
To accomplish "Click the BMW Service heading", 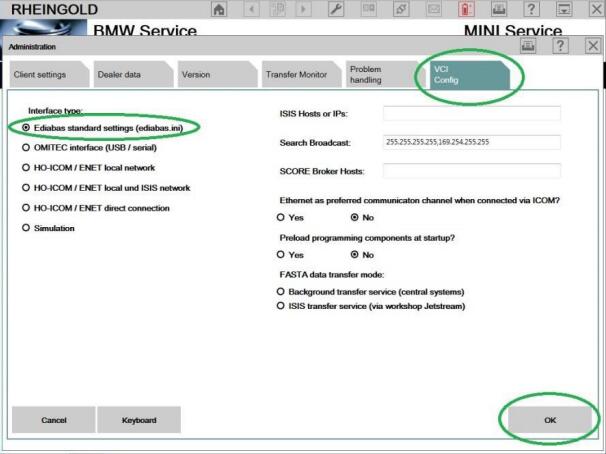I will [x=145, y=30].
